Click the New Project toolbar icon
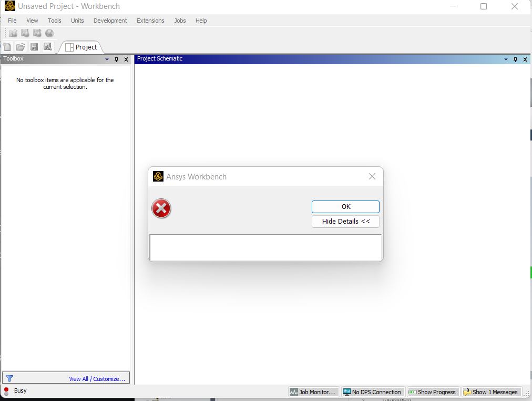Viewport: 532px width, 401px height. tap(7, 47)
